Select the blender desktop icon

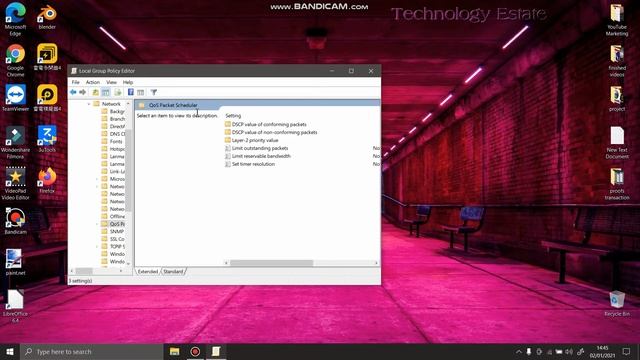point(47,16)
